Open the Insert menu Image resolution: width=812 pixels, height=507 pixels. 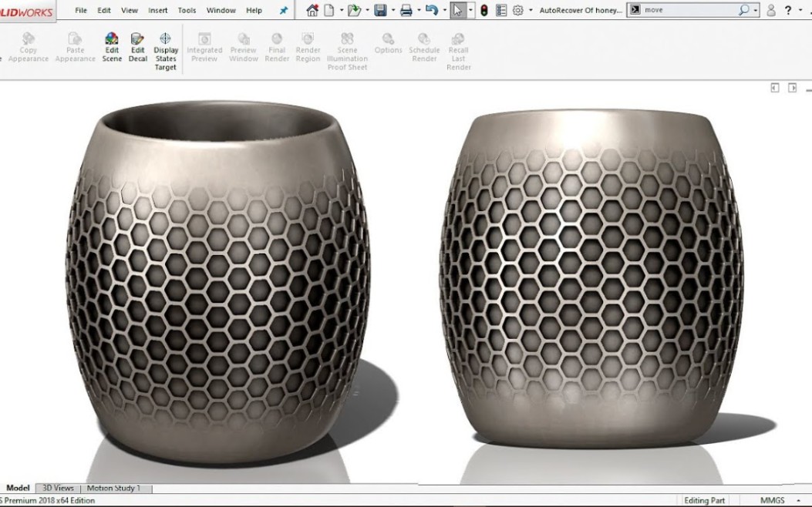(157, 10)
